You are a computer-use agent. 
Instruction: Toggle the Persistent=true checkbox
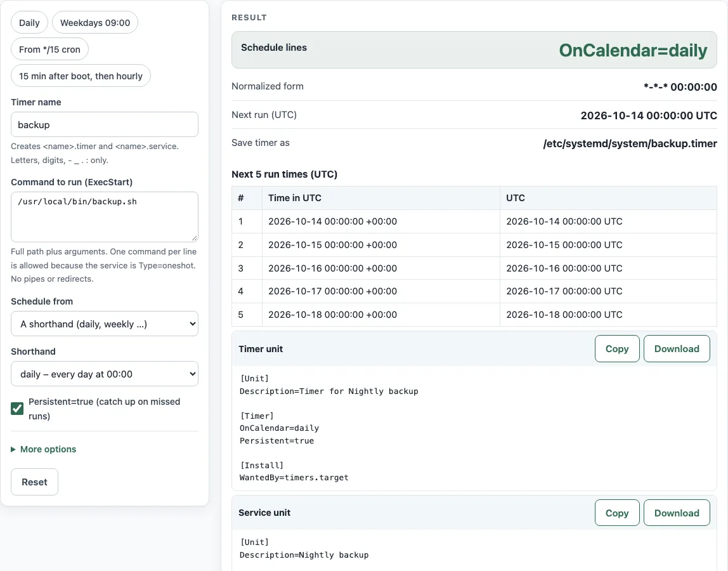coord(17,409)
